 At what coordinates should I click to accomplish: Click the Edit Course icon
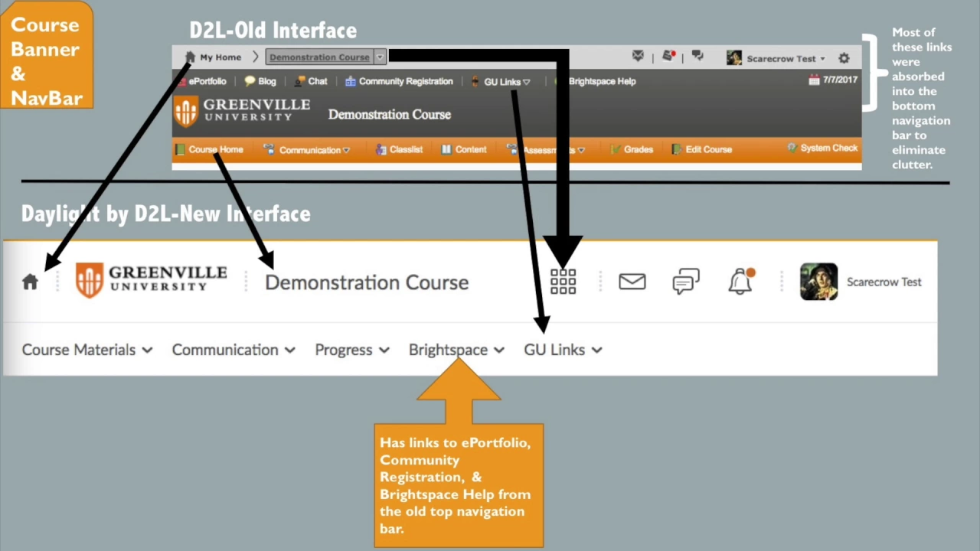676,149
